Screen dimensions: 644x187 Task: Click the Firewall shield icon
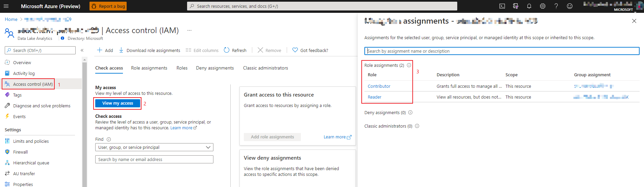pyautogui.click(x=7, y=152)
